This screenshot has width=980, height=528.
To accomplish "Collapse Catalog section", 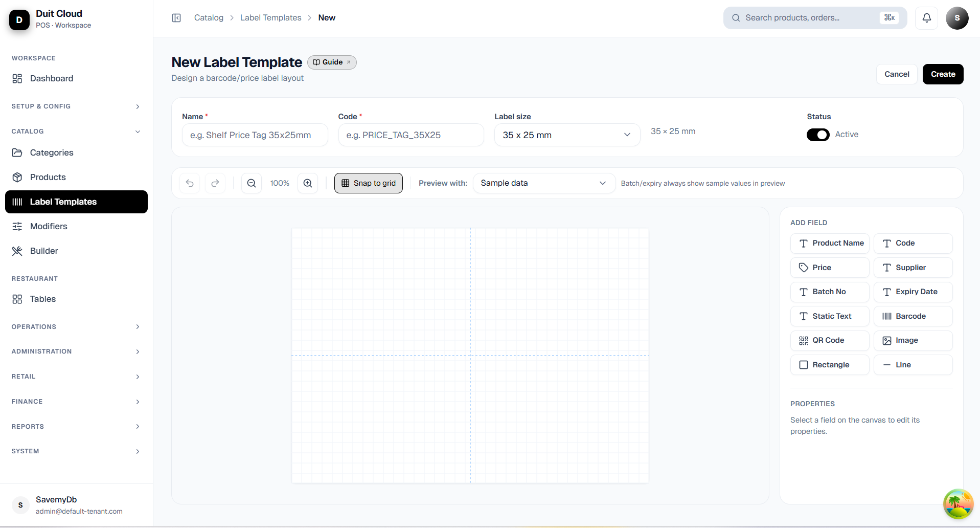I will tap(76, 131).
